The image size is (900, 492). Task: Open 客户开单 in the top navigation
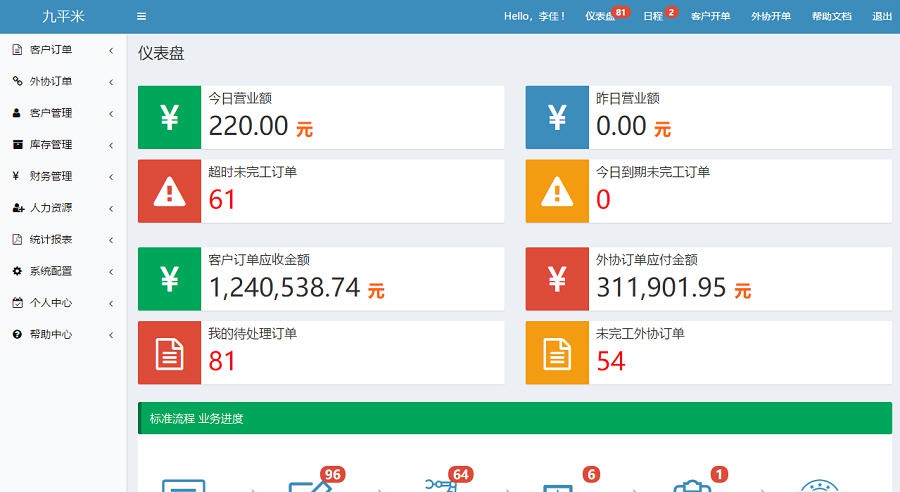tap(711, 17)
